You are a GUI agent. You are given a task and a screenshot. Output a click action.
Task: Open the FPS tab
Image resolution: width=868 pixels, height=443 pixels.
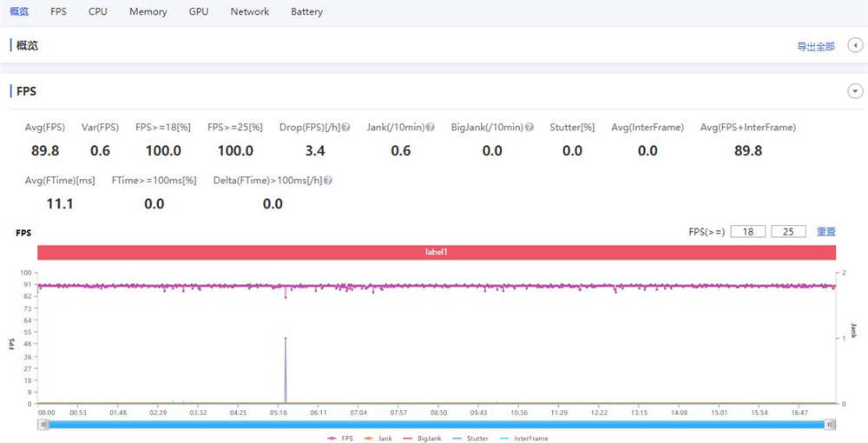[58, 11]
